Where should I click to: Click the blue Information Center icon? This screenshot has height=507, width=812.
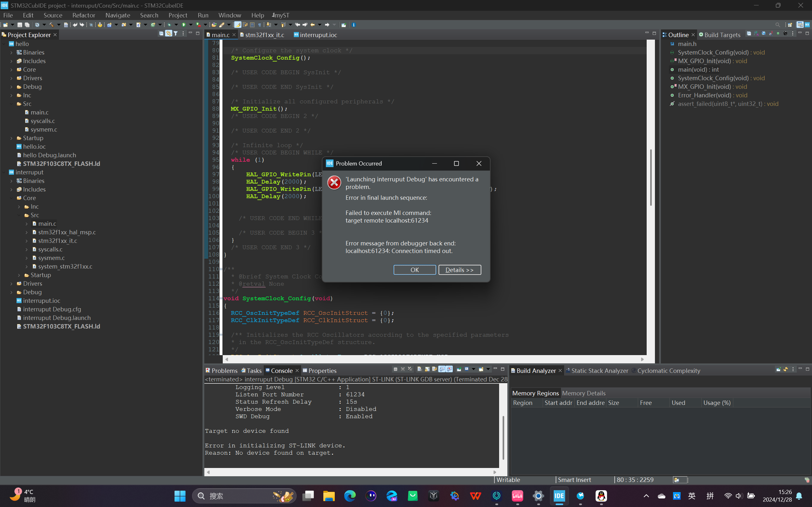click(354, 25)
